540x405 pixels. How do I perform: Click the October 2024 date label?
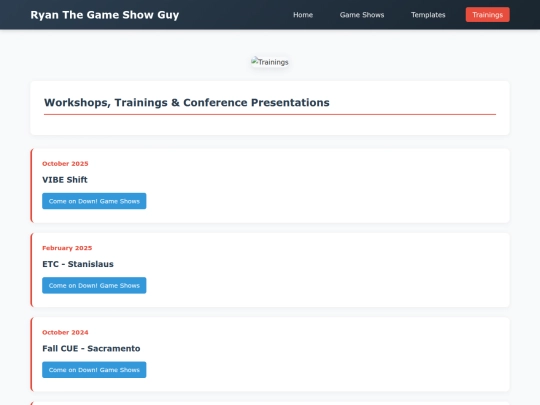pos(65,332)
